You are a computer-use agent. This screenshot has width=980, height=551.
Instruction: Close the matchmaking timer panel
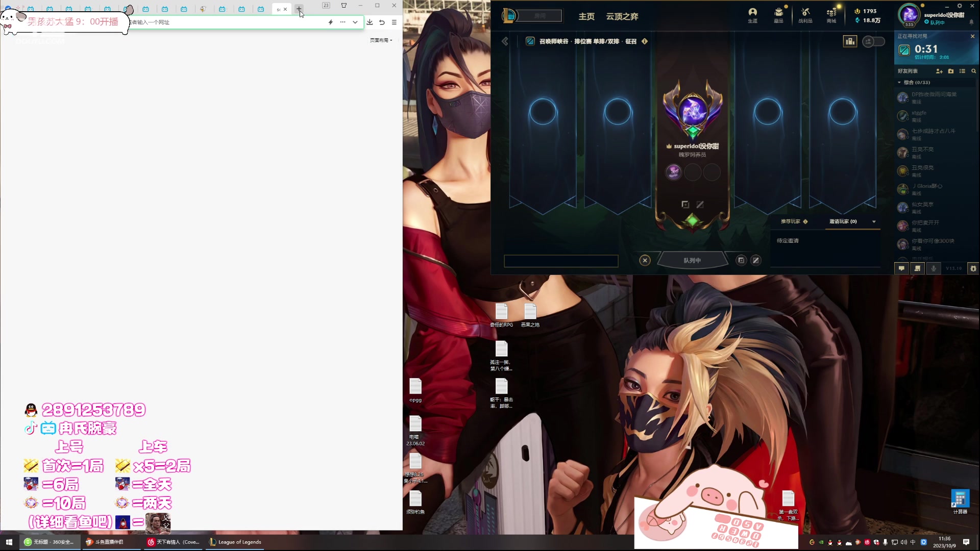[x=972, y=36]
